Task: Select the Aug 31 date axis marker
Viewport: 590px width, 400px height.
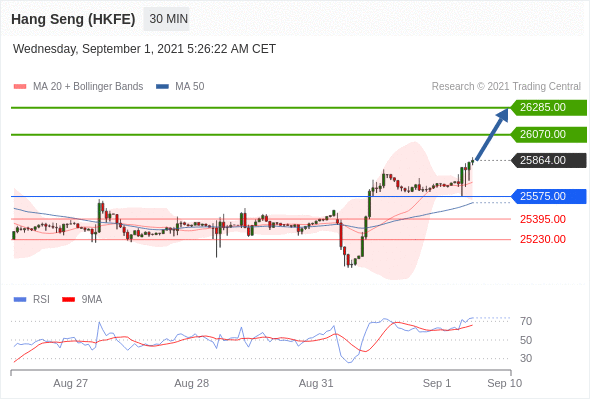Action: (x=316, y=383)
